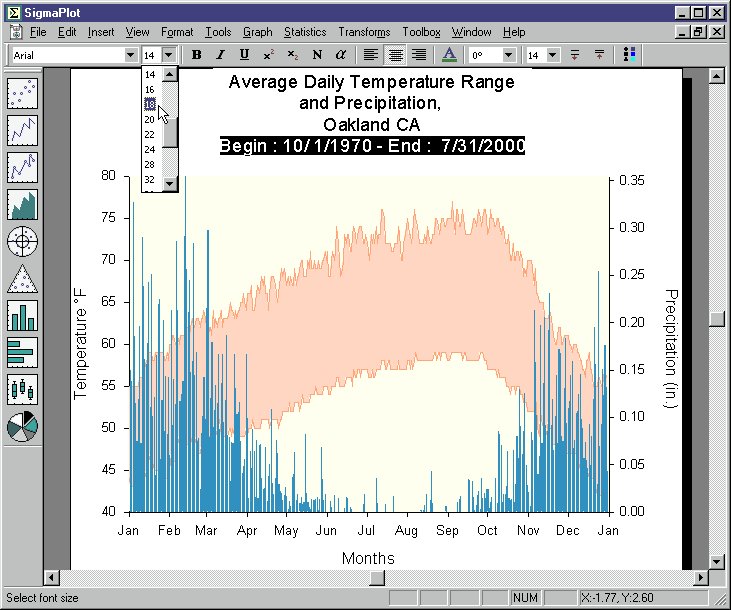Click the vertical scrollbar up arrow

[x=717, y=76]
